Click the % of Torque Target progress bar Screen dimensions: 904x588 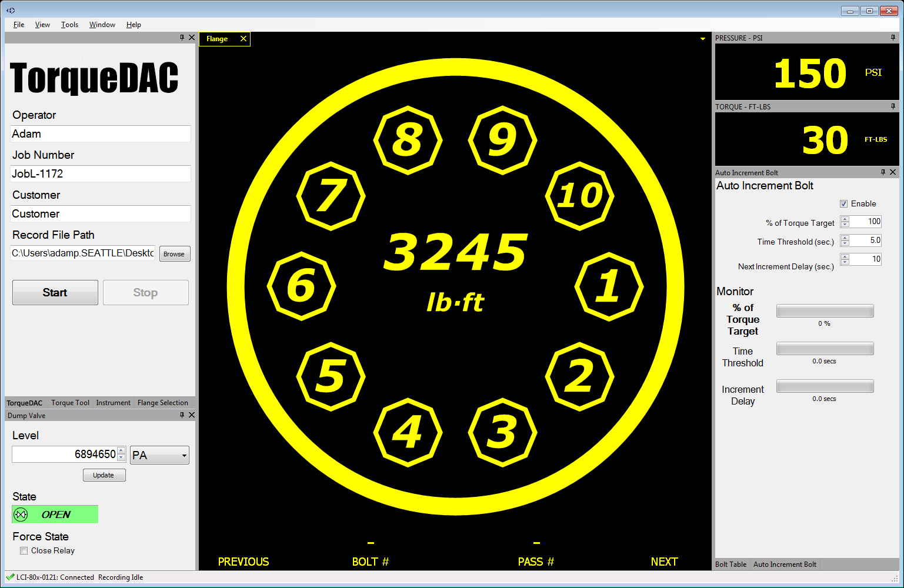[825, 311]
